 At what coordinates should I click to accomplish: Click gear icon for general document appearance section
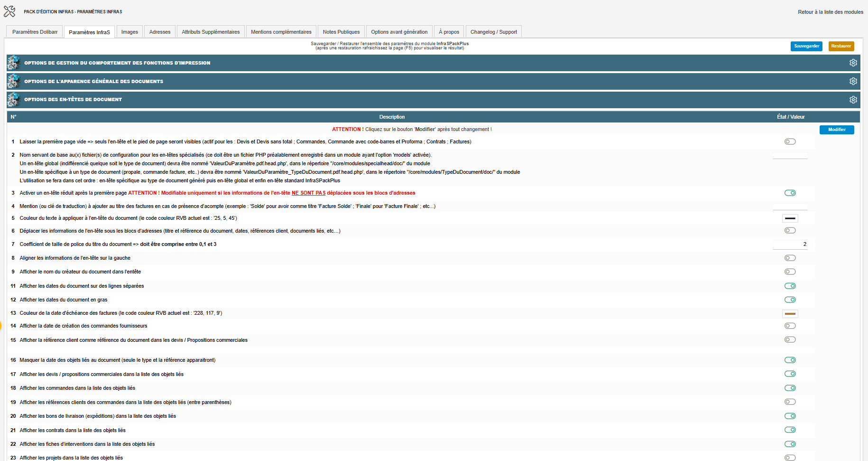pos(853,81)
